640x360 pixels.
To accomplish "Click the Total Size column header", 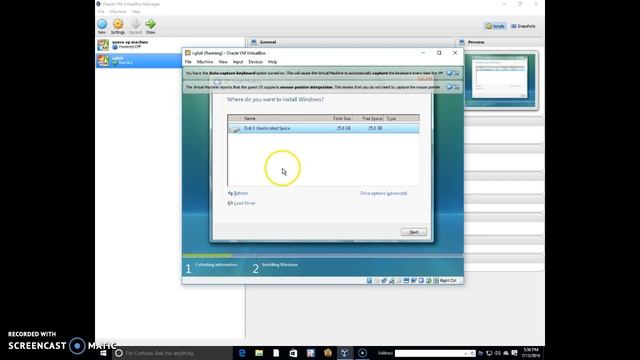I will pyautogui.click(x=341, y=118).
